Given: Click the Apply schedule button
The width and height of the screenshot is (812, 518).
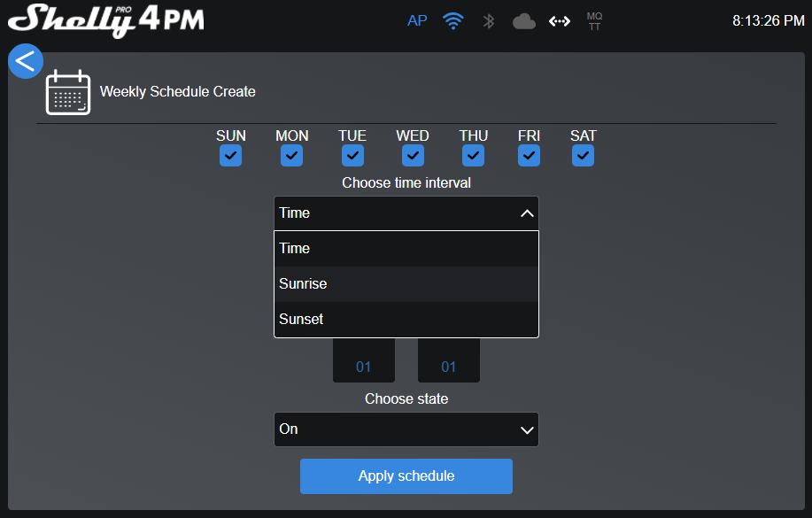Looking at the screenshot, I should click(x=406, y=476).
